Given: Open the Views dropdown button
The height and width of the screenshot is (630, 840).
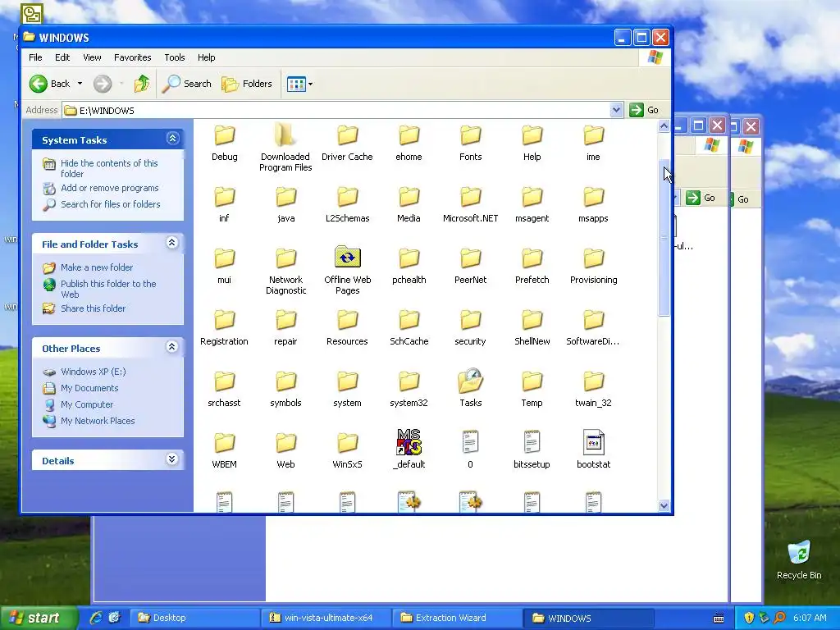Looking at the screenshot, I should pos(299,84).
